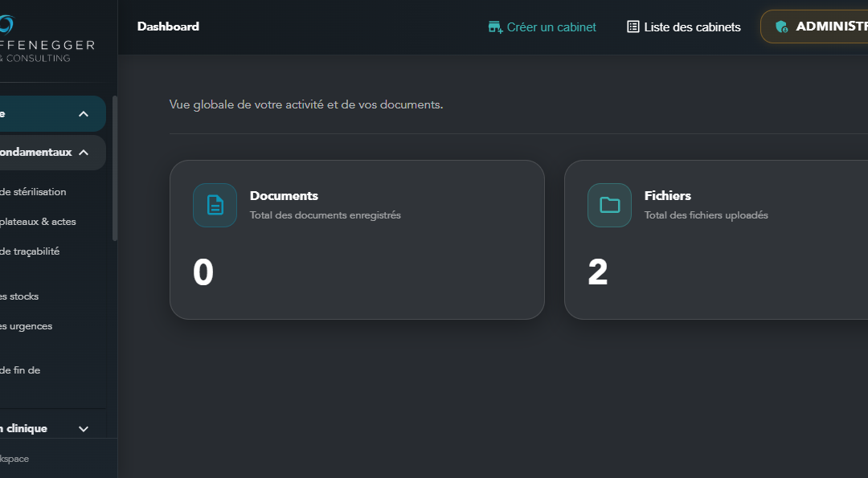Click Total des fichiers uploadés text
The image size is (868, 478).
tap(706, 215)
